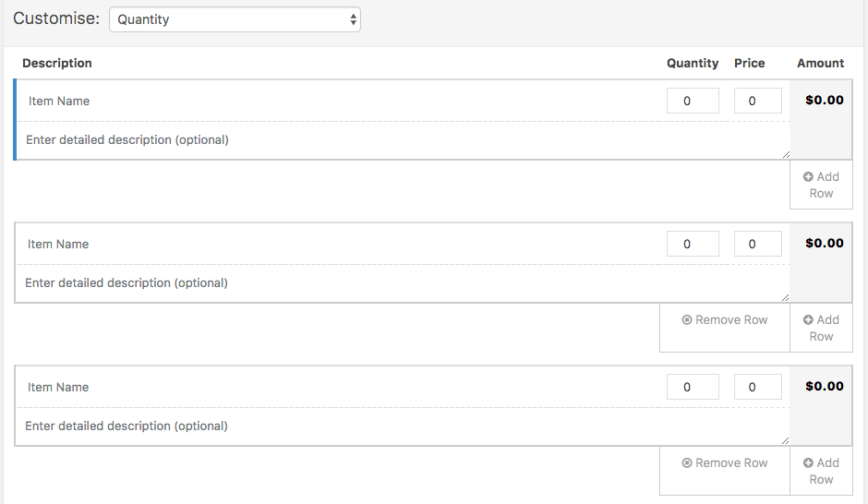Click the first description textarea's resize handle
The height and width of the screenshot is (504, 868).
pyautogui.click(x=786, y=155)
